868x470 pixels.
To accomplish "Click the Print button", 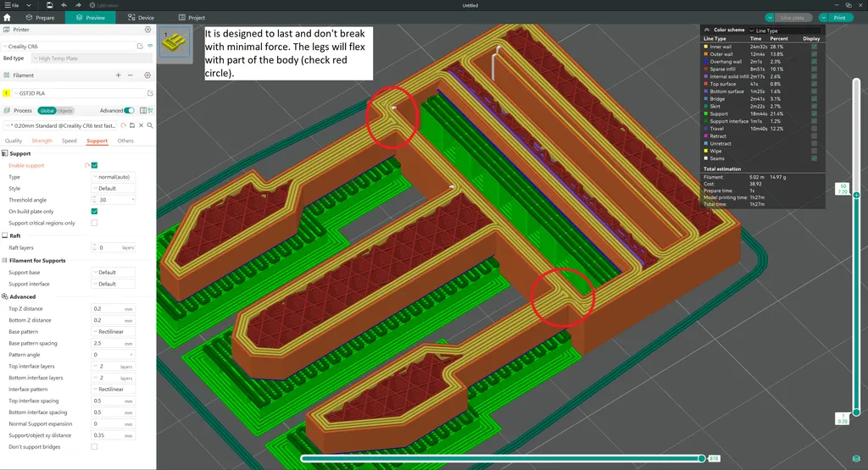I will pos(840,18).
